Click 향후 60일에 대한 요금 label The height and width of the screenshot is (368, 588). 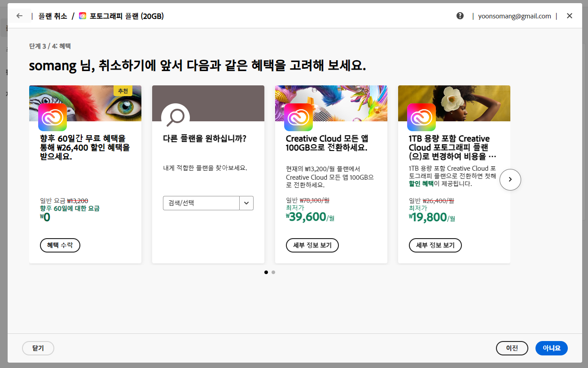70,208
